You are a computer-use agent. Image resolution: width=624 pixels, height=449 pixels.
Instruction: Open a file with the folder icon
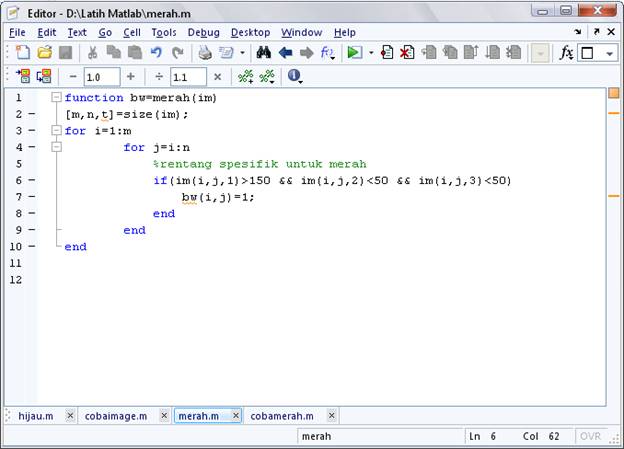point(44,53)
